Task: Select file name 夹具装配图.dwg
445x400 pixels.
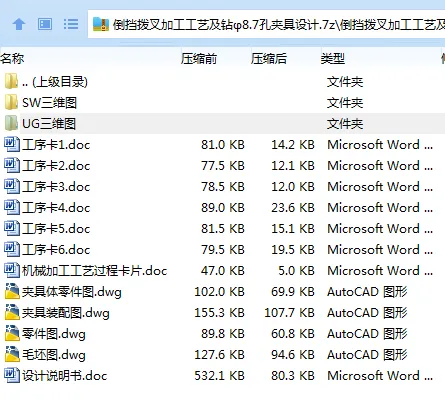Action: click(x=66, y=313)
